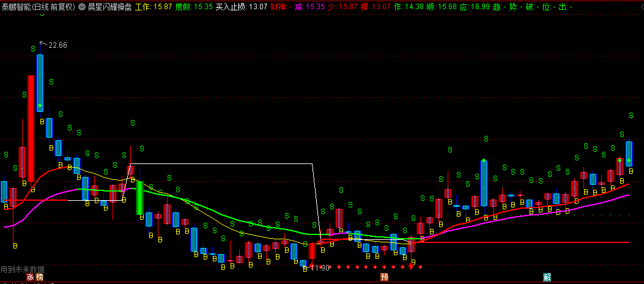This screenshot has height=284, width=644.
Task: Click the green 作: 14.38 value
Action: pyautogui.click(x=409, y=7)
